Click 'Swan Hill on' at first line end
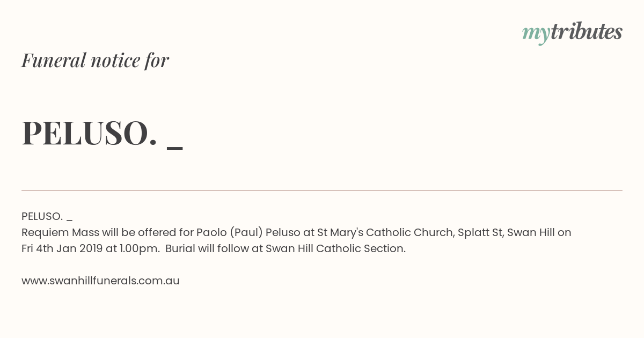Viewport: 644px width, 338px height. (x=539, y=232)
